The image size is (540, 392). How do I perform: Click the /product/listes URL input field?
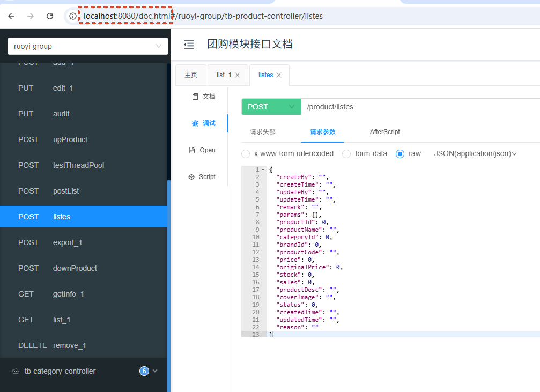point(420,107)
